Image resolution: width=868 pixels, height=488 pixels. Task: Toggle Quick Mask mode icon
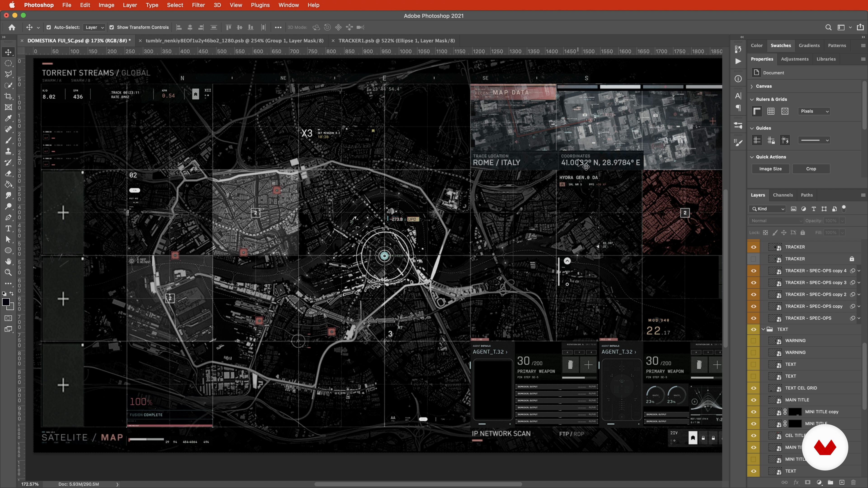pyautogui.click(x=8, y=318)
